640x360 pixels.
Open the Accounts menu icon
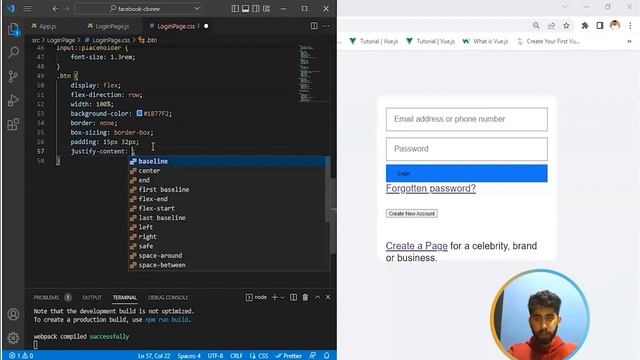click(x=13, y=314)
